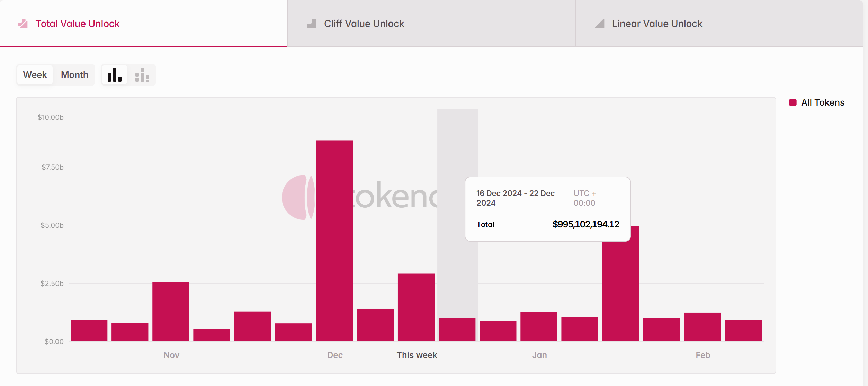
Task: Select the Week view toggle
Action: pyautogui.click(x=35, y=75)
